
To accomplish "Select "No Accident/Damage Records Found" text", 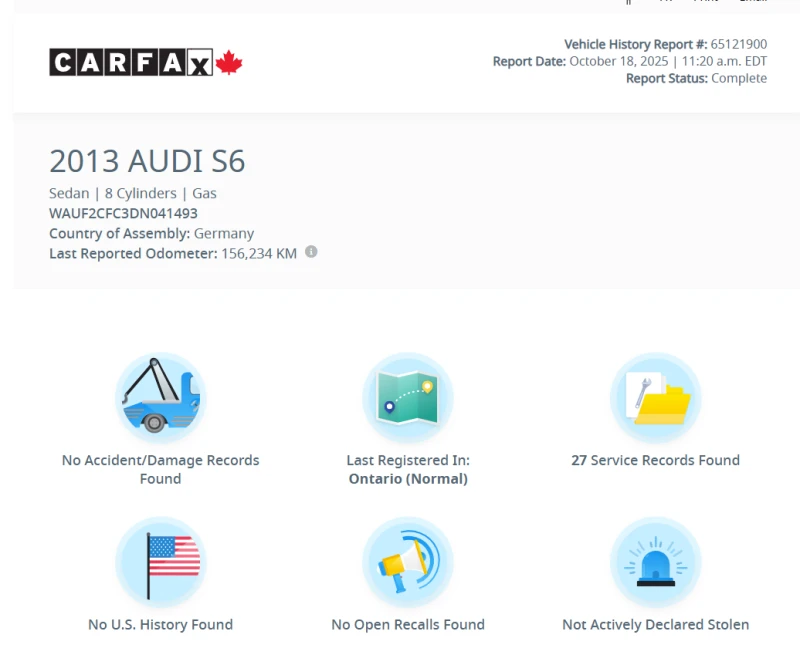I will [x=160, y=469].
